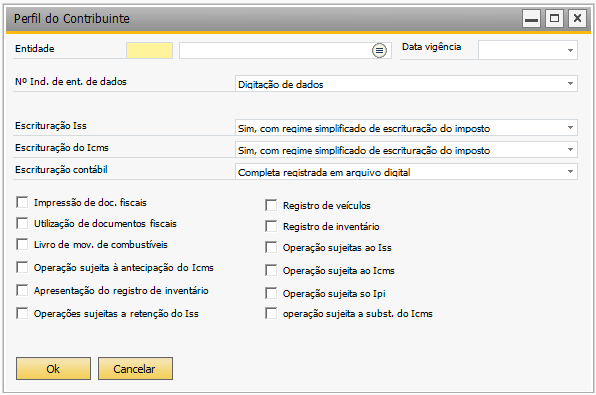Check Registro de inventário box

click(x=271, y=226)
